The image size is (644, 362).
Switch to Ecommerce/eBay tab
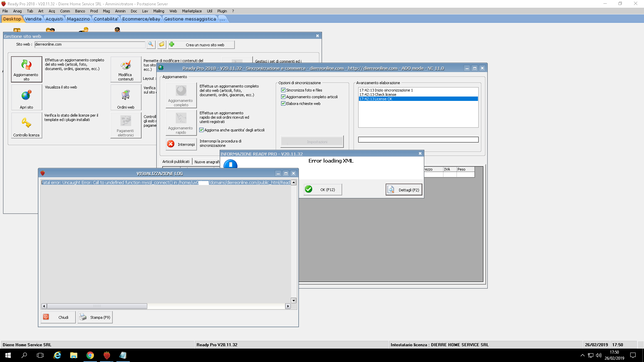pyautogui.click(x=141, y=19)
